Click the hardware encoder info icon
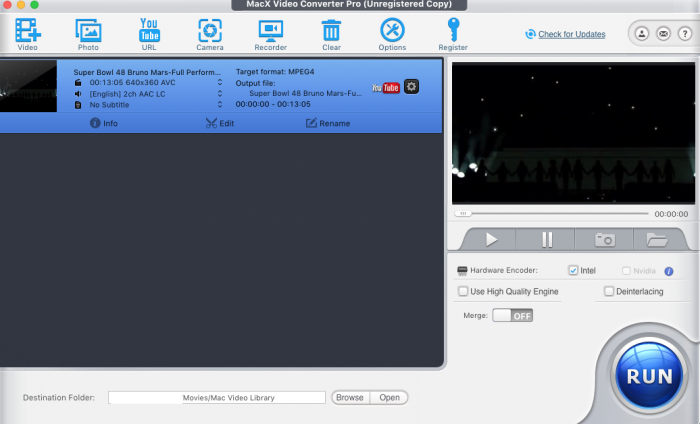 (669, 271)
